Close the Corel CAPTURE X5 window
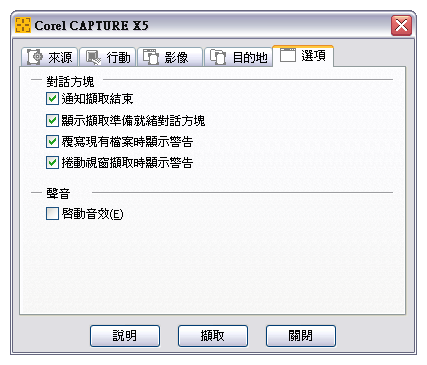Viewport: 427px width, 365px height. tap(401, 25)
